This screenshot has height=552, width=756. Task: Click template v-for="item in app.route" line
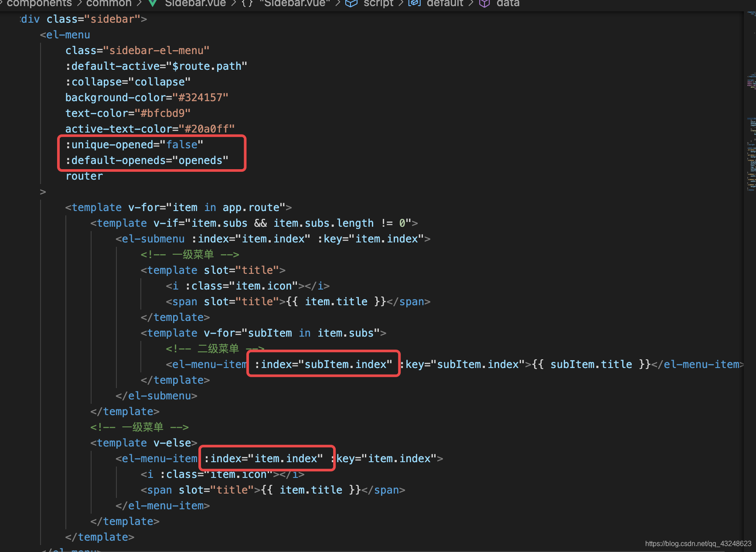click(x=178, y=208)
